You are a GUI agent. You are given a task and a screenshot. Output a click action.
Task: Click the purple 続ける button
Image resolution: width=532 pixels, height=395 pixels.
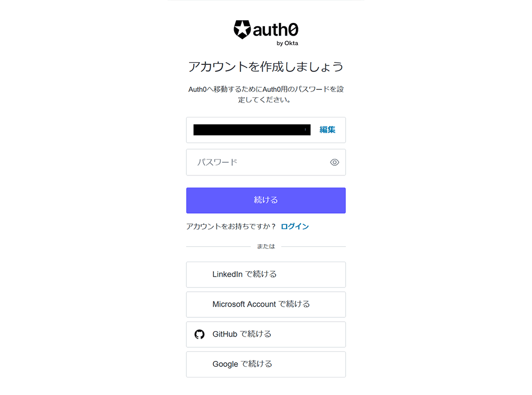(x=266, y=200)
